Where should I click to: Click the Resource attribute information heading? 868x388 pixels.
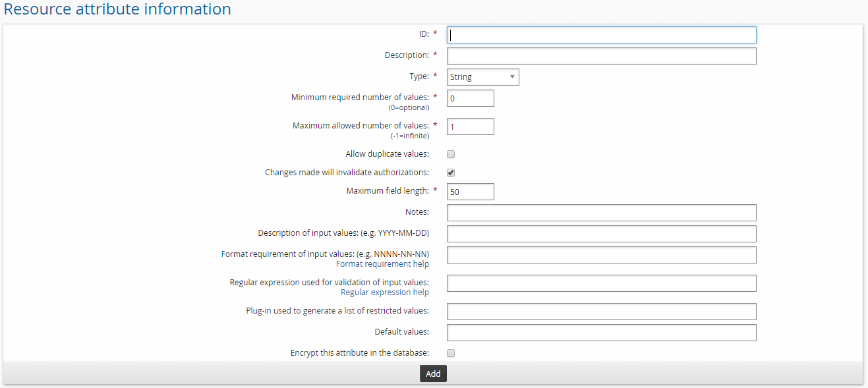[117, 9]
